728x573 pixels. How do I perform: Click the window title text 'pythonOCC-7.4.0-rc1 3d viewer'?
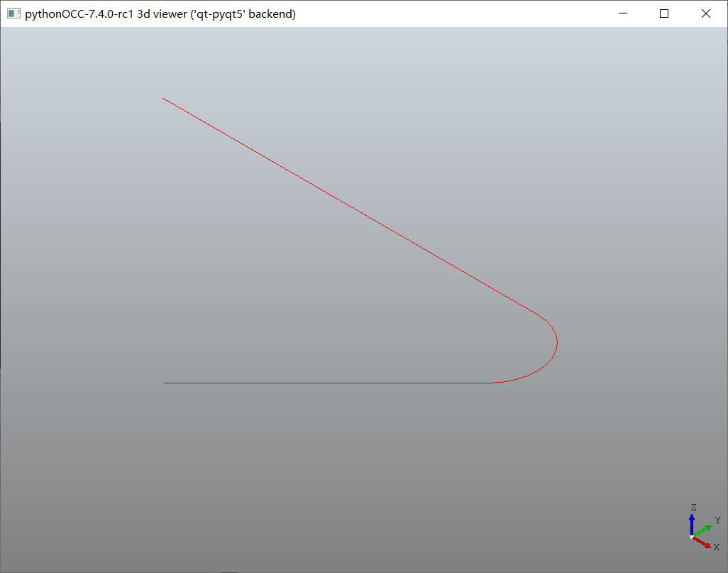(106, 14)
